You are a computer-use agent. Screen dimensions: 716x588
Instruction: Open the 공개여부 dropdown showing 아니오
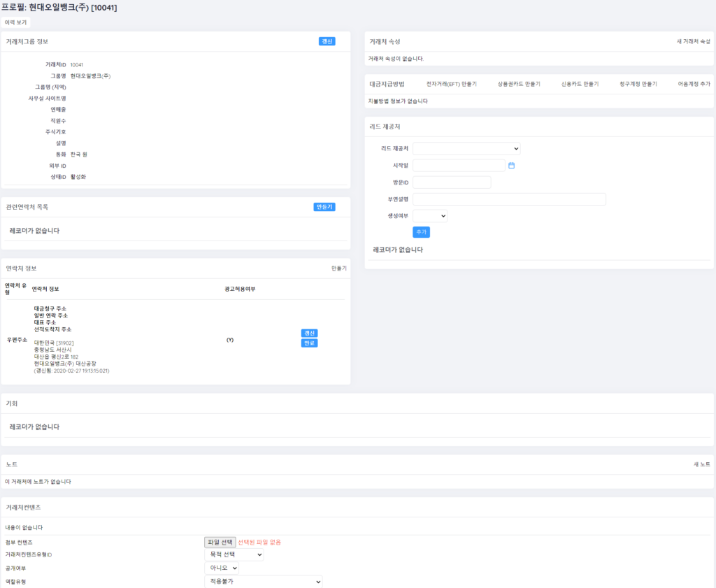[221, 568]
